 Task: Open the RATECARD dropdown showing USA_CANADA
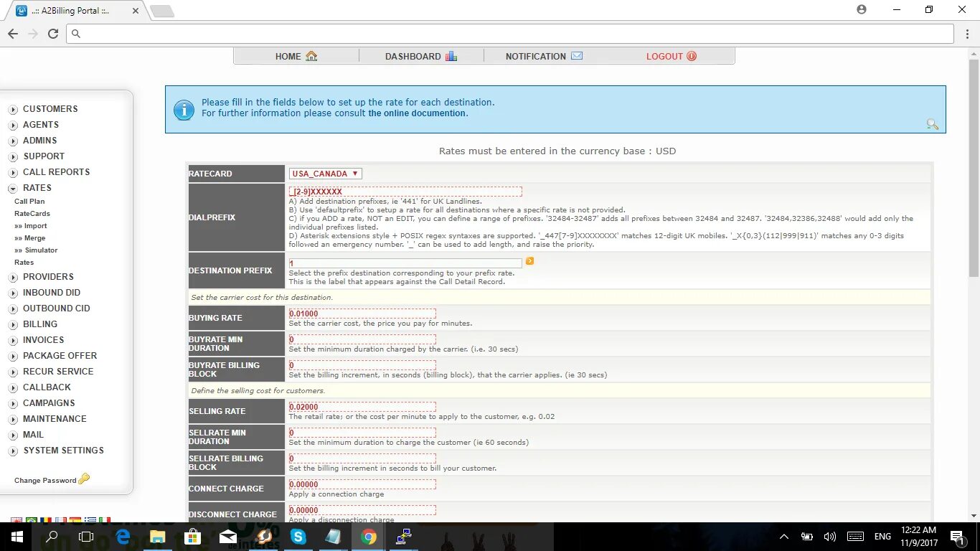(326, 174)
